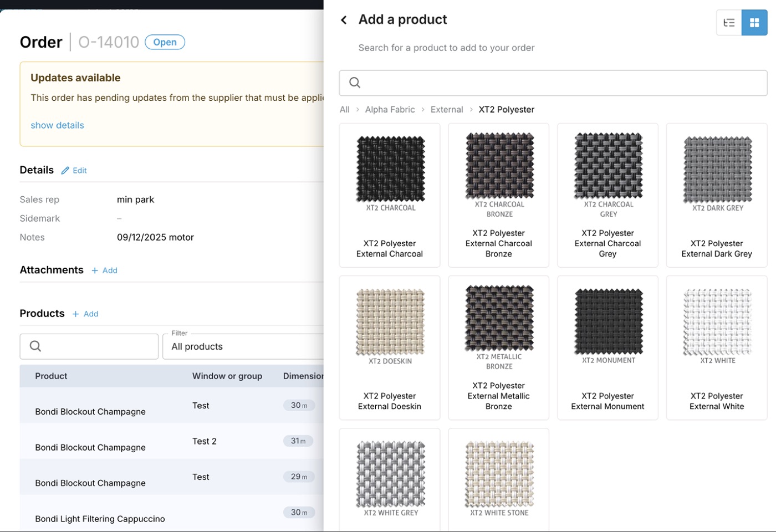776x532 pixels.
Task: Click the magnifier icon in product search
Action: pyautogui.click(x=355, y=83)
